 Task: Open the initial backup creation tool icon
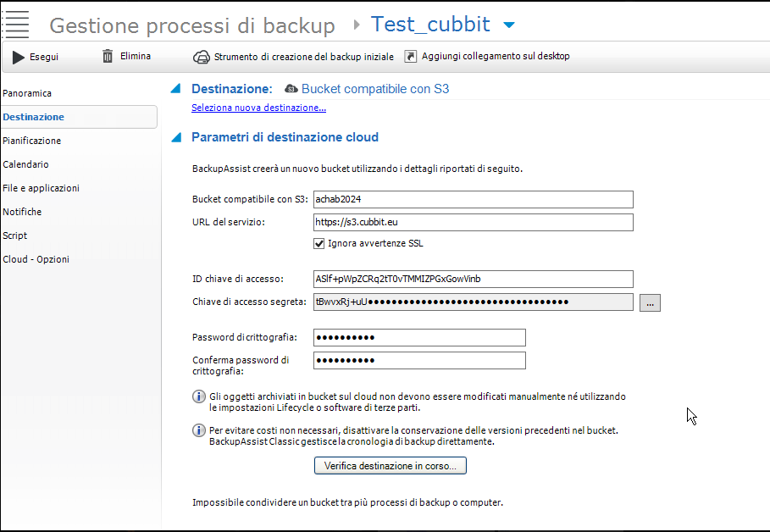coord(202,57)
